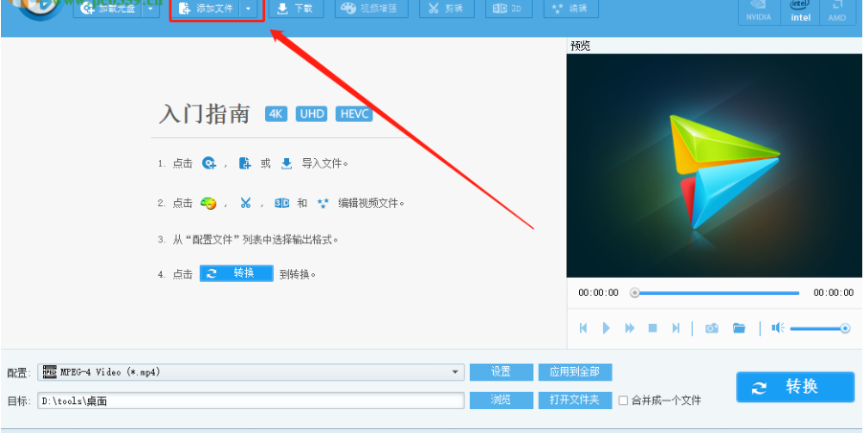Image resolution: width=868 pixels, height=433 pixels.
Task: Open the 3D toolbar tool
Action: [509, 9]
